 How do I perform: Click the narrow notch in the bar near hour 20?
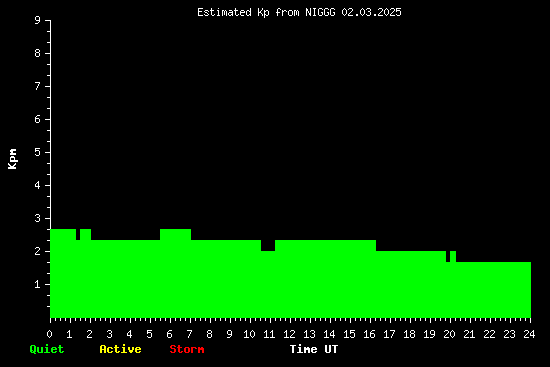point(448,256)
